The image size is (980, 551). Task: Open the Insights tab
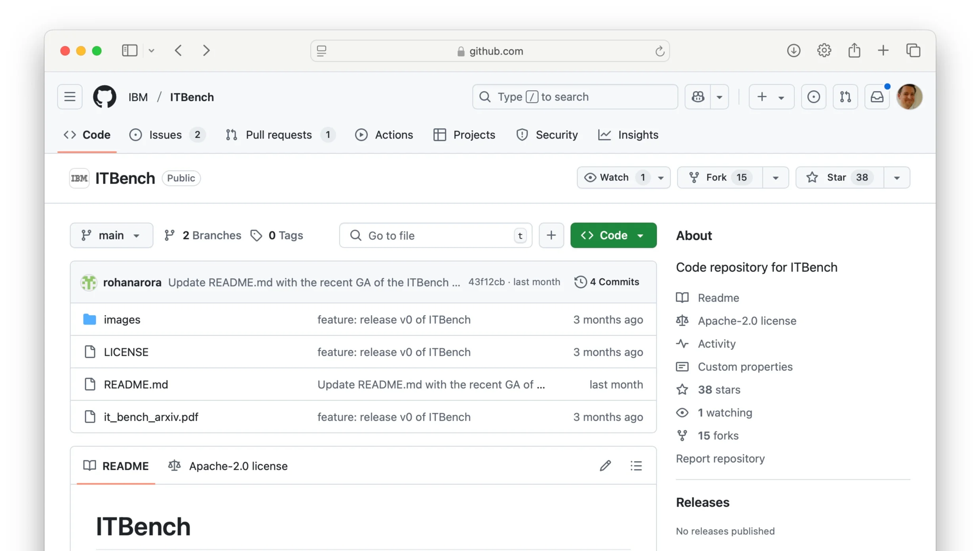tap(628, 135)
